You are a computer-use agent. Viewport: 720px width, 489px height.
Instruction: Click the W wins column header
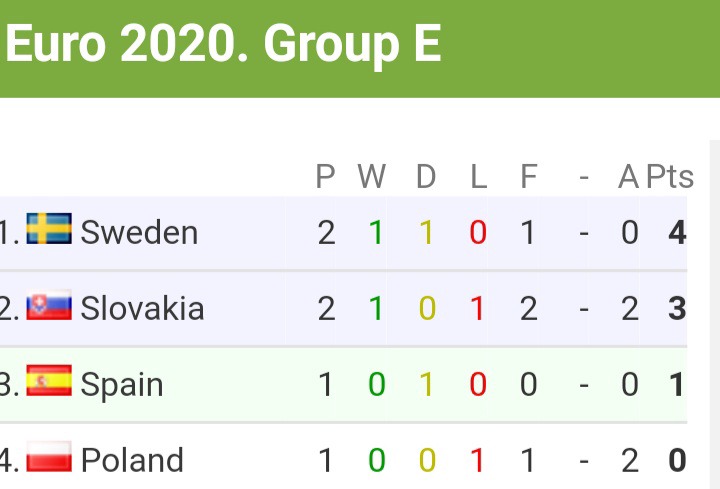tap(372, 177)
